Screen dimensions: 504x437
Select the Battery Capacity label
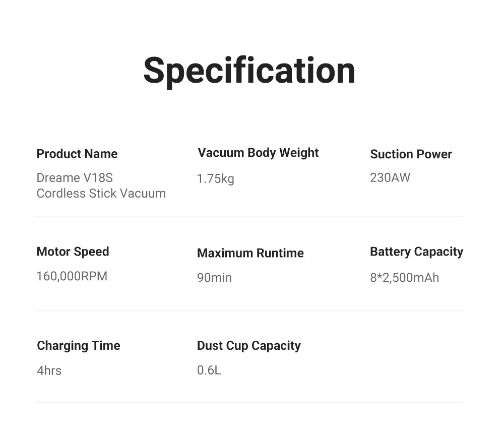click(x=416, y=252)
